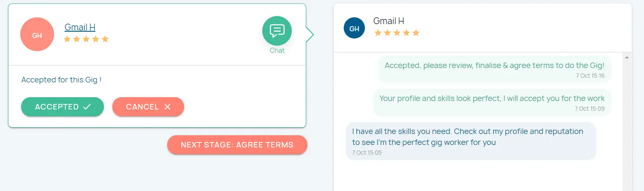Click the star rating under the Gmail H link
644x191 pixels.
point(86,39)
